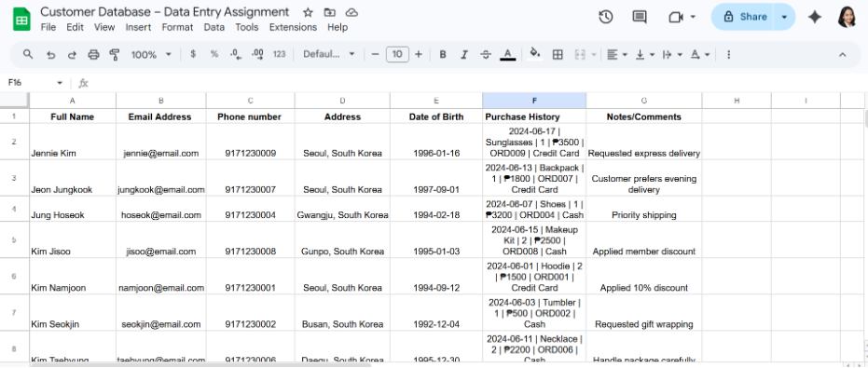The height and width of the screenshot is (368, 868).
Task: Format as currency dollar icon
Action: [x=193, y=54]
